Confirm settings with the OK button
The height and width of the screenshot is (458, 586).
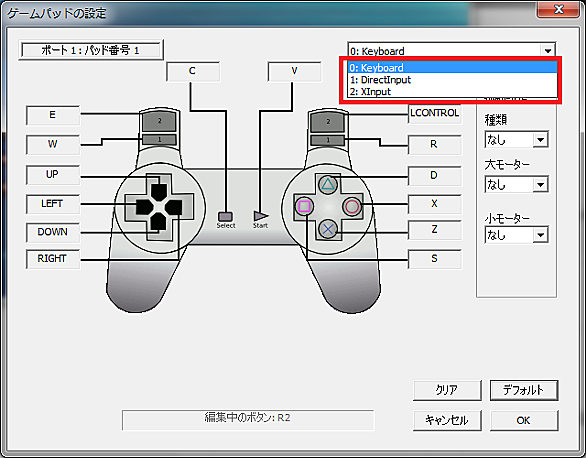[x=524, y=421]
